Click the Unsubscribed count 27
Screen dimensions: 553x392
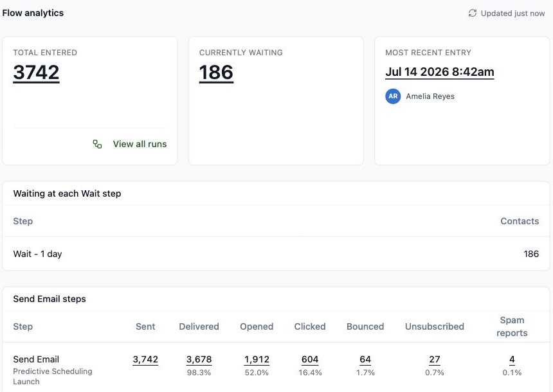[435, 360]
